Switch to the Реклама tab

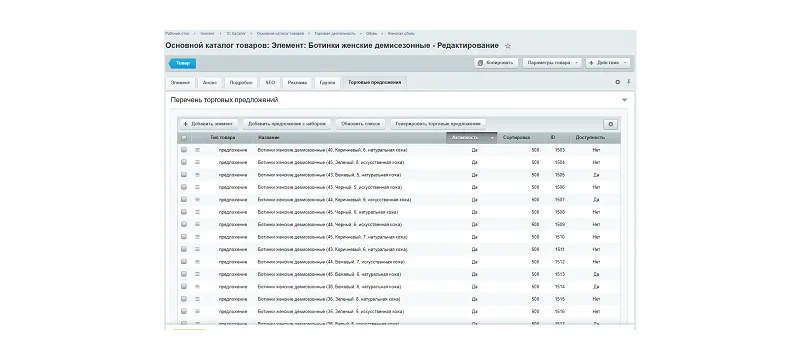point(297,82)
